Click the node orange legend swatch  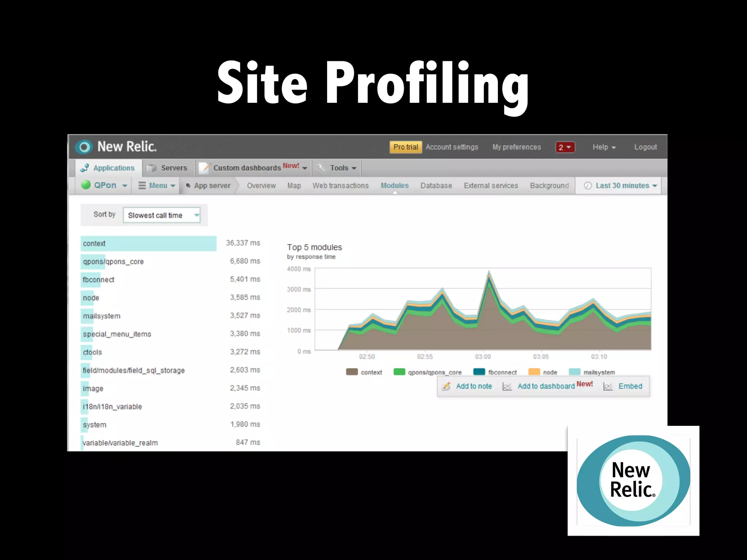tap(534, 372)
